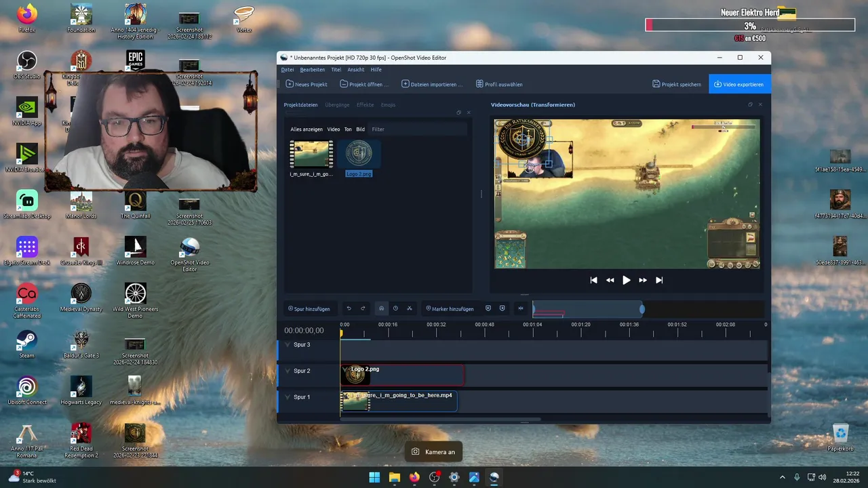Filter project files by Ton
The image size is (868, 488).
click(348, 129)
